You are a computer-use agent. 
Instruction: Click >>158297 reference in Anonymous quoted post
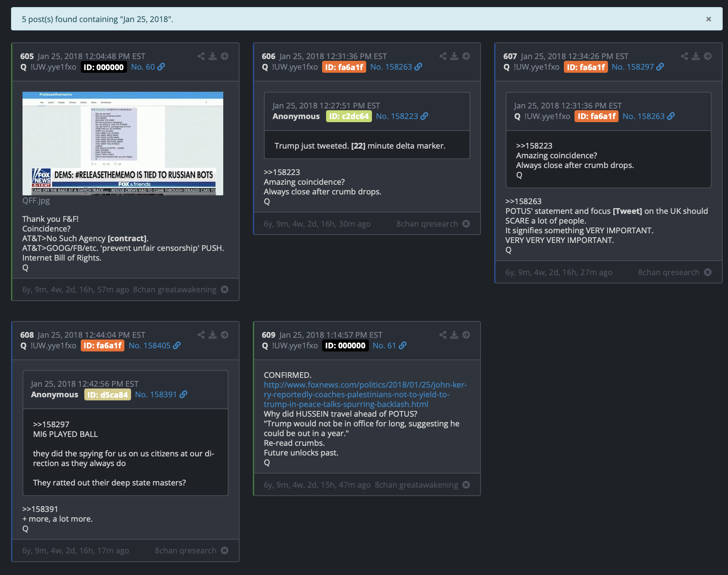(x=51, y=425)
